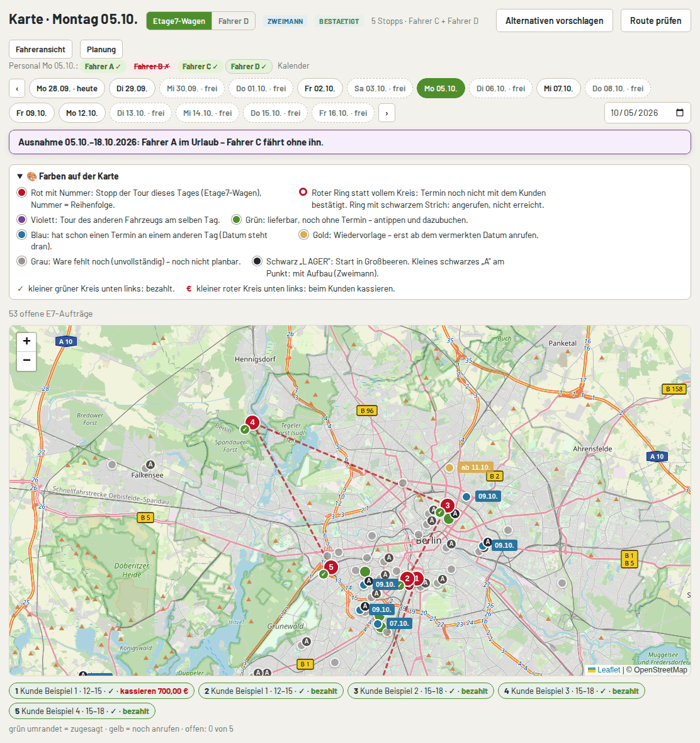Select free day Sa 03.10.
Screen dimensions: 700x743
tap(380, 89)
